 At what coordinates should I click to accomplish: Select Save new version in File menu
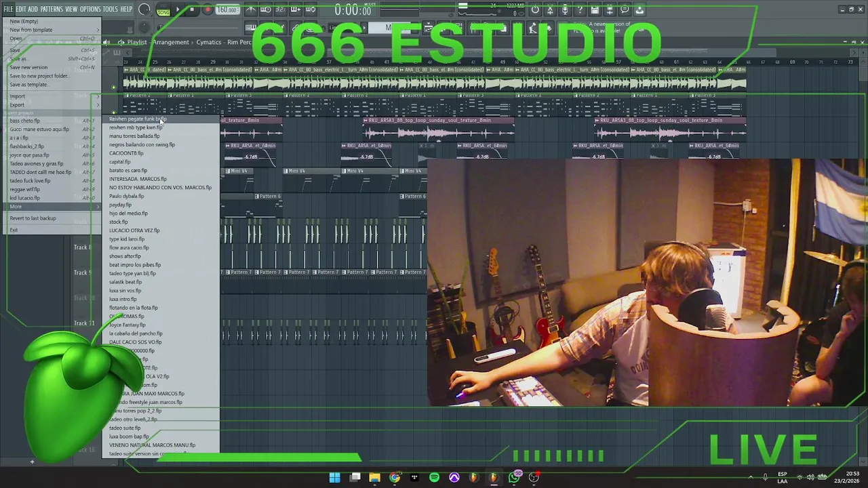point(52,67)
